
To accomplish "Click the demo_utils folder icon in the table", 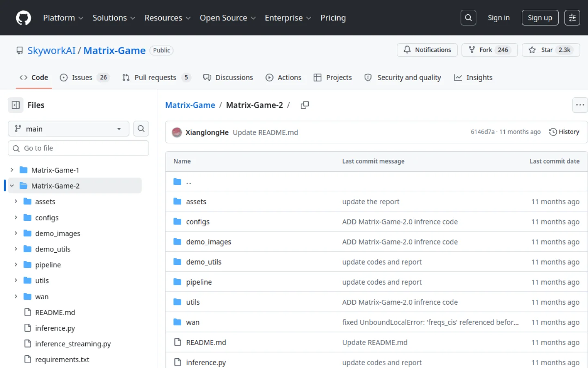I will pyautogui.click(x=177, y=262).
